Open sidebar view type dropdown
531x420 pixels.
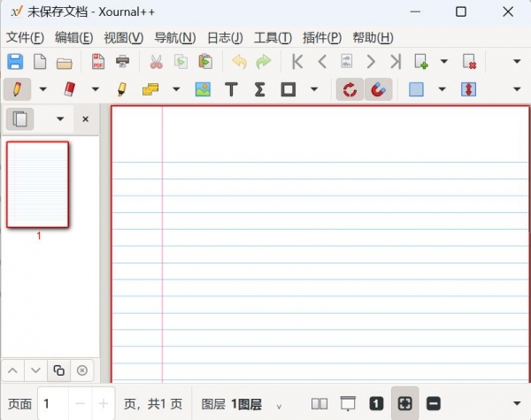(60, 118)
